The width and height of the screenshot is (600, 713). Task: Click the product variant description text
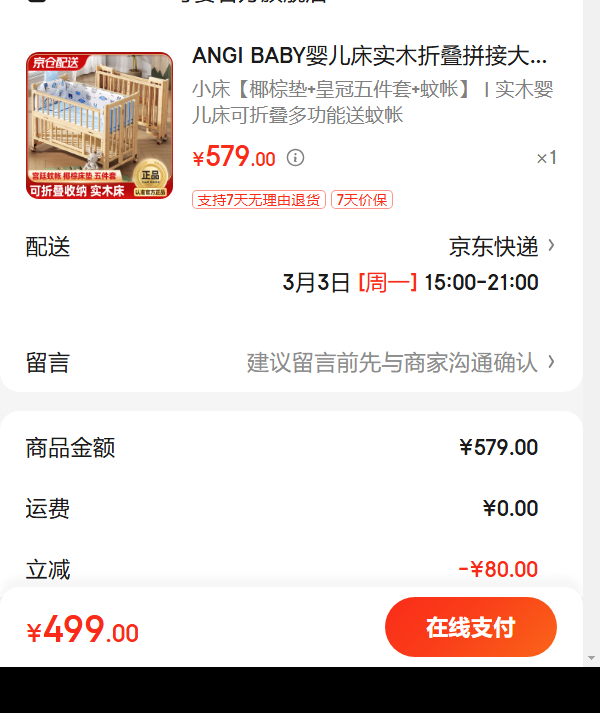pos(373,102)
